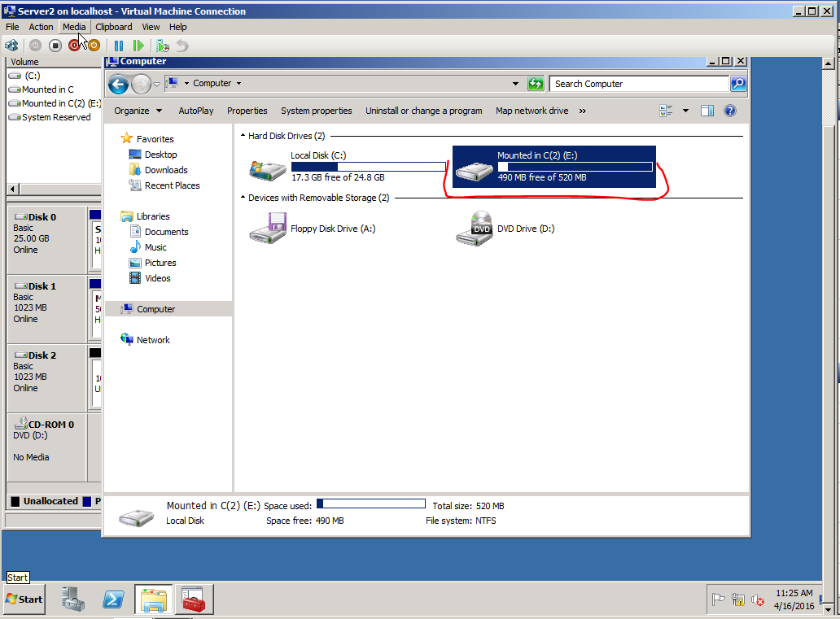The height and width of the screenshot is (619, 840).
Task: Click Map network drive
Action: point(532,111)
